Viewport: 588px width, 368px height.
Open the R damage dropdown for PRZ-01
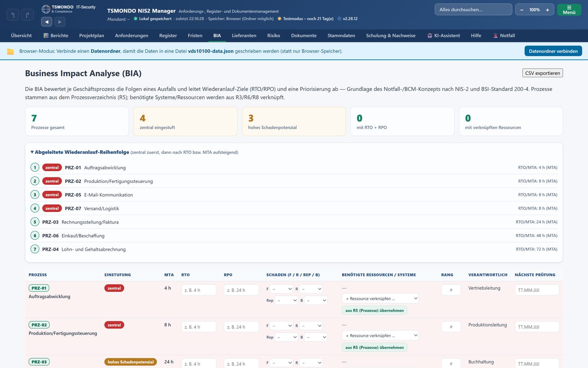[x=311, y=289]
